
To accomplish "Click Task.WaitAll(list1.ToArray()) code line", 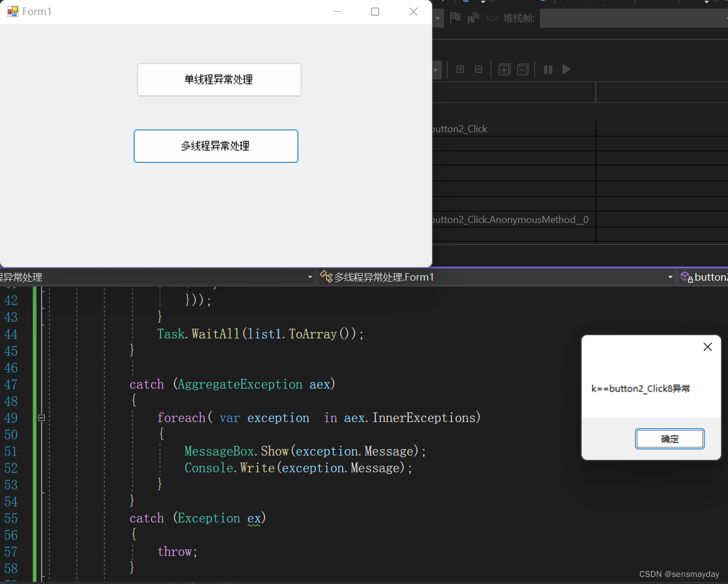I will (x=260, y=334).
